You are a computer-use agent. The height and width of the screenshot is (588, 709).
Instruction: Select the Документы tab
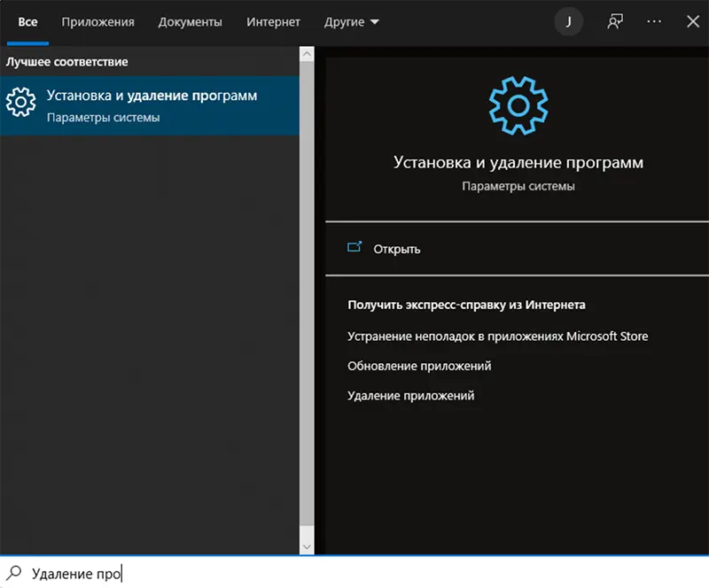tap(190, 22)
